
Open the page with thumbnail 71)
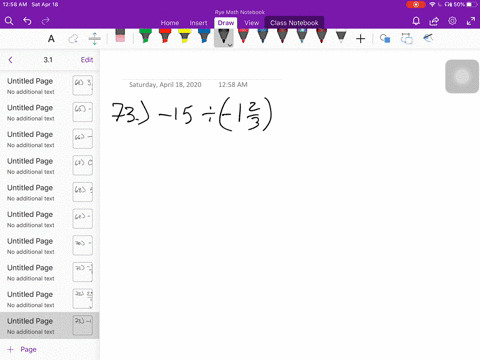[x=50, y=272]
